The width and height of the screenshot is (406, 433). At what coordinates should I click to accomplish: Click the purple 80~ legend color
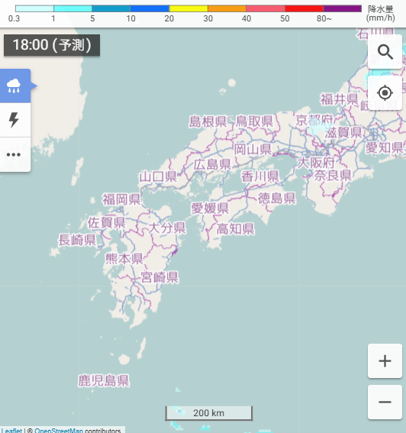click(342, 8)
